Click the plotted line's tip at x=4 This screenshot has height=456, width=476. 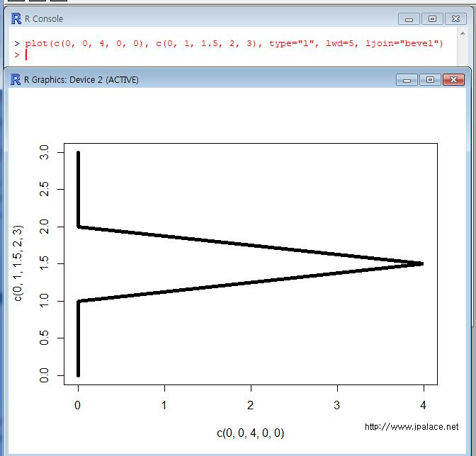click(x=422, y=263)
